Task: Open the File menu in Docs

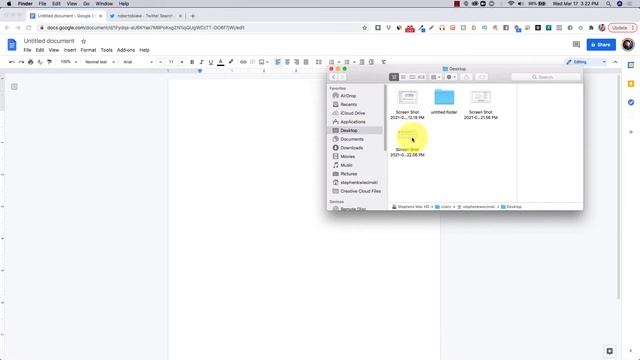Action: [x=27, y=50]
